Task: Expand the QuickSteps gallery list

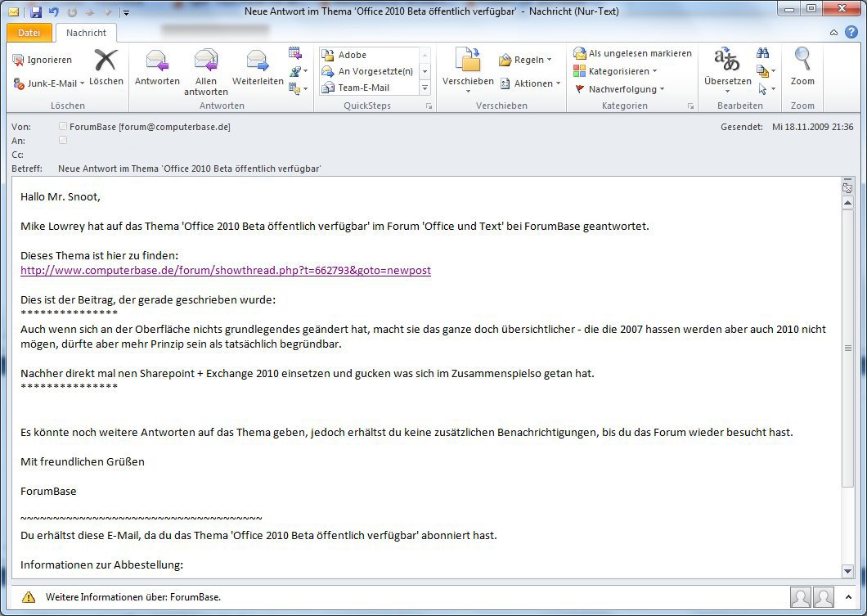Action: (x=425, y=88)
